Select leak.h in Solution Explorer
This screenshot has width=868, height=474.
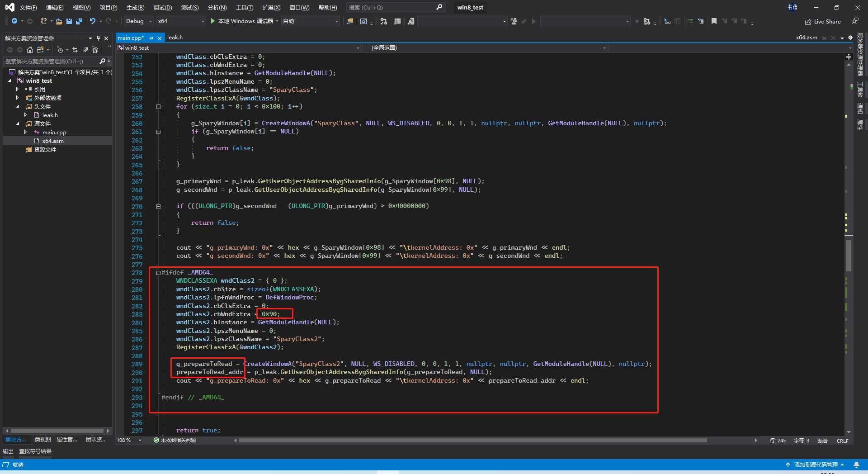coord(50,115)
